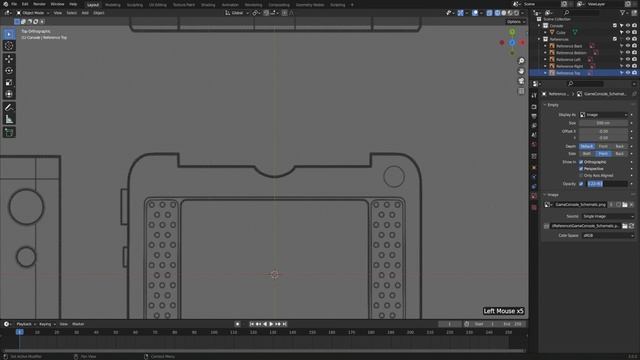This screenshot has height=360, width=640.
Task: Open the viewport Add menu
Action: pyautogui.click(x=85, y=13)
